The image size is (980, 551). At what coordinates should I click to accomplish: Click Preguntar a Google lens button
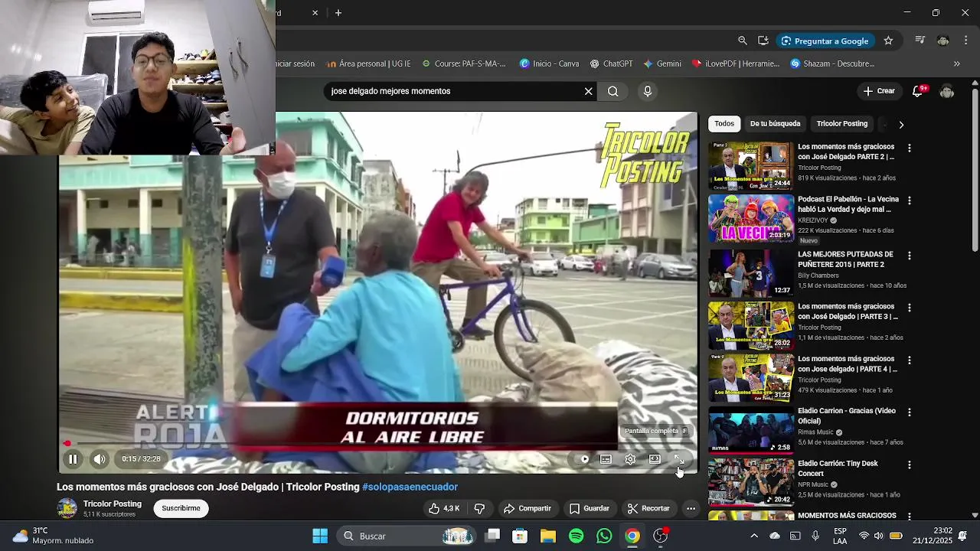pyautogui.click(x=825, y=41)
